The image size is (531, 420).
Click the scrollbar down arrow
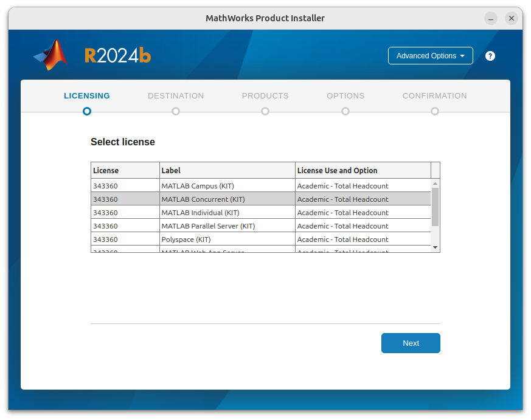435,247
